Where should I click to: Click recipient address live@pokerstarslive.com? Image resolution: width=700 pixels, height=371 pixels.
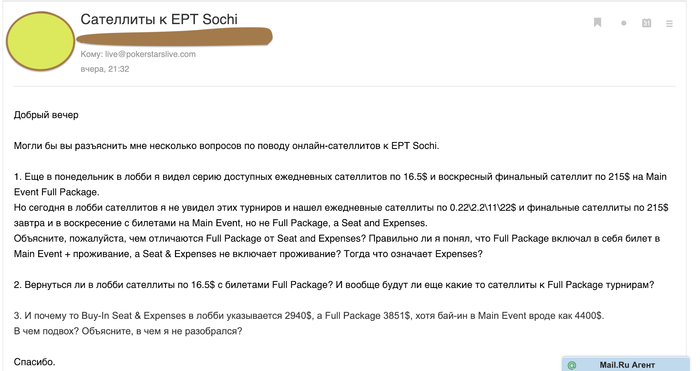point(150,54)
